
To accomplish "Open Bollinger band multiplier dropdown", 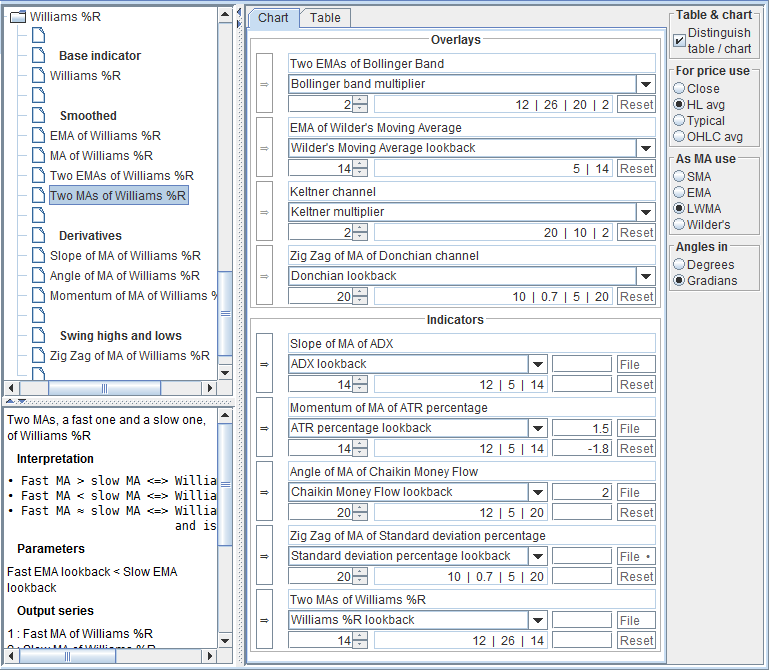I will click(646, 84).
